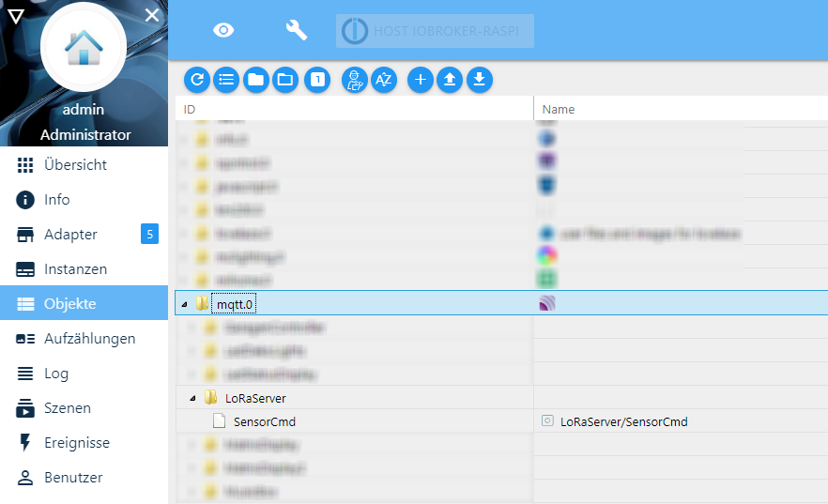
Task: Click the refresh objects tree button
Action: click(197, 80)
